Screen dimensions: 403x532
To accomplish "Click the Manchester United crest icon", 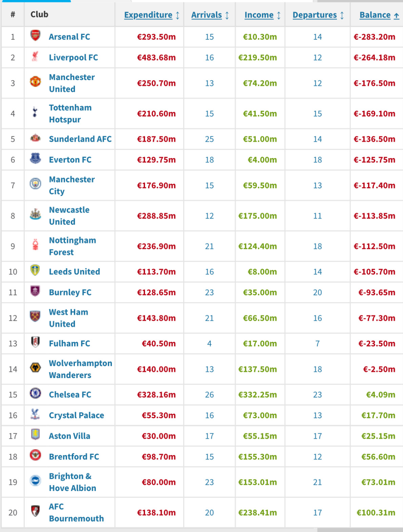I will tap(35, 81).
